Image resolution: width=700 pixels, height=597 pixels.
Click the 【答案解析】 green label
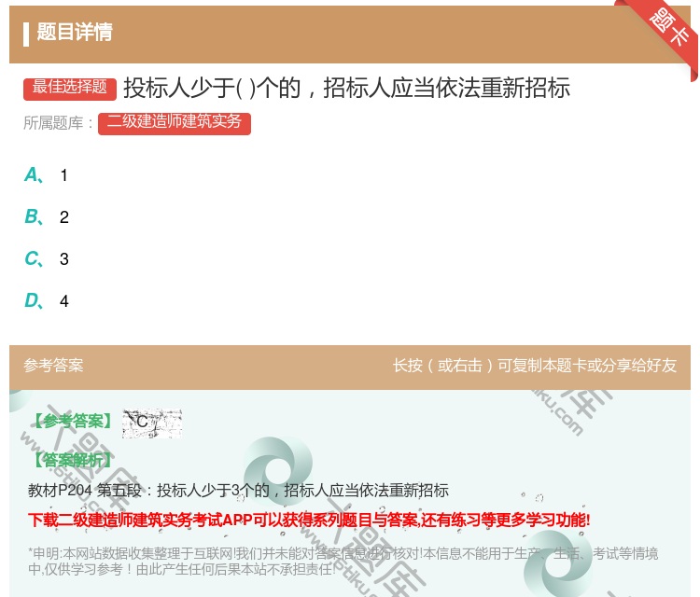73,459
